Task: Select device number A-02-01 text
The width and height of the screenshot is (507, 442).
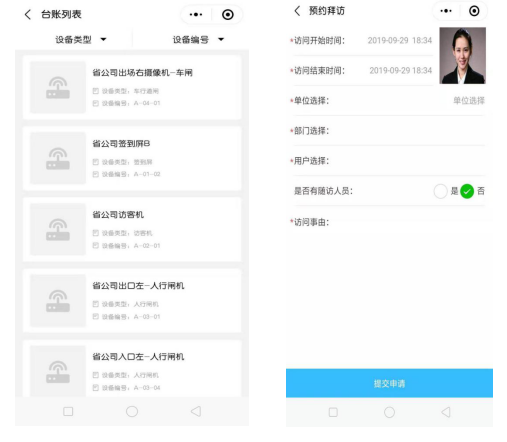Action: 147,246
